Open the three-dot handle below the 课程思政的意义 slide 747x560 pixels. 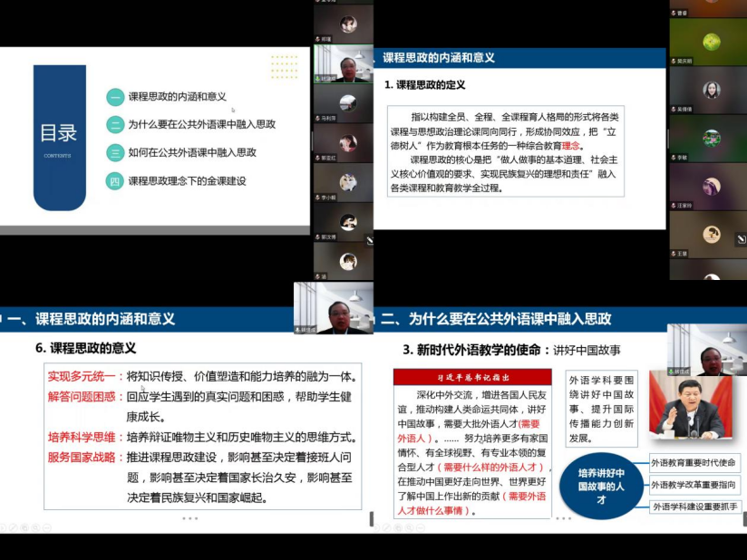[189, 518]
